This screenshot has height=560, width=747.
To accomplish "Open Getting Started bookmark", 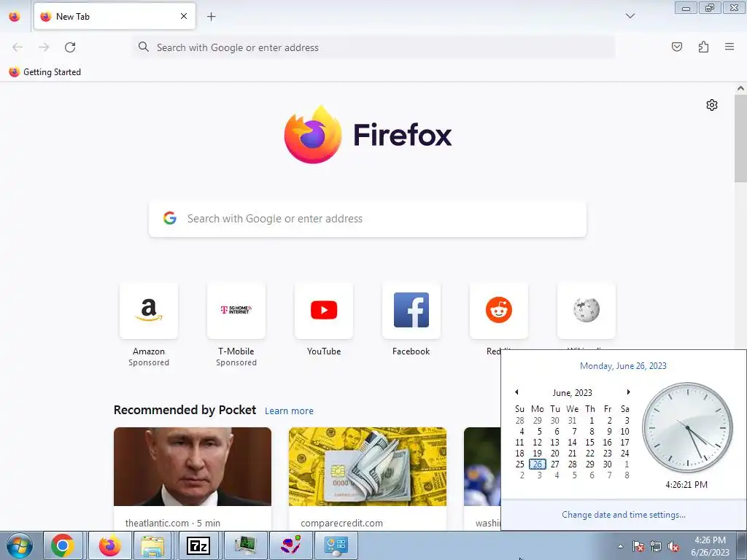I will click(x=45, y=72).
